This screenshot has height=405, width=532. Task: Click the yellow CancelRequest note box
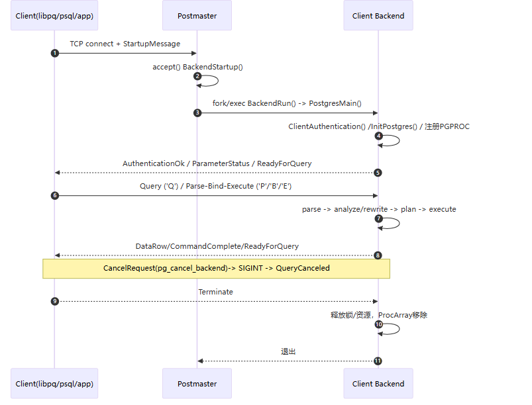[216, 269]
